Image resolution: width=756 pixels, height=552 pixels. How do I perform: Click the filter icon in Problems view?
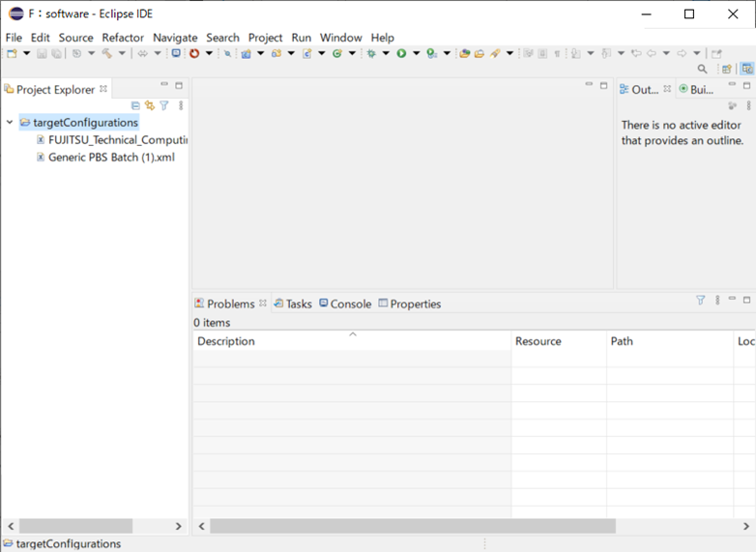701,301
